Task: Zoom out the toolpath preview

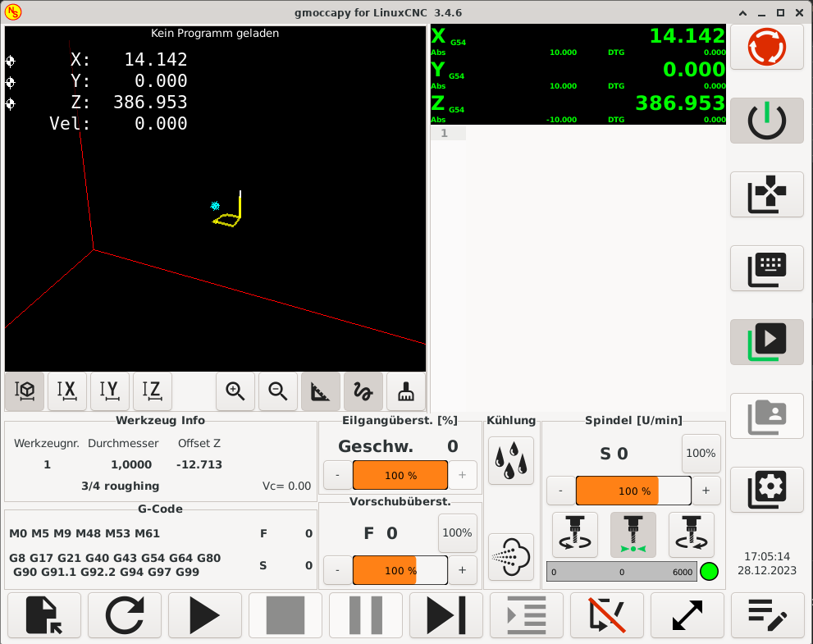Action: [x=278, y=391]
